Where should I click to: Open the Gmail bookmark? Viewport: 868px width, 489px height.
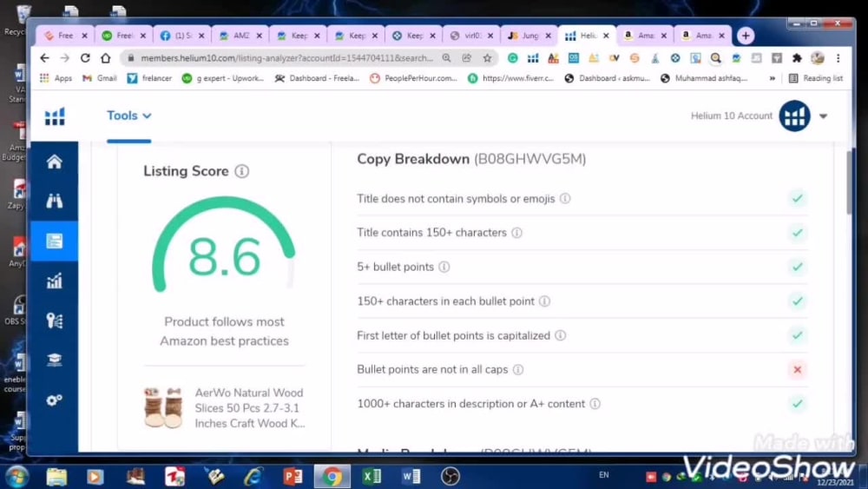pyautogui.click(x=100, y=79)
